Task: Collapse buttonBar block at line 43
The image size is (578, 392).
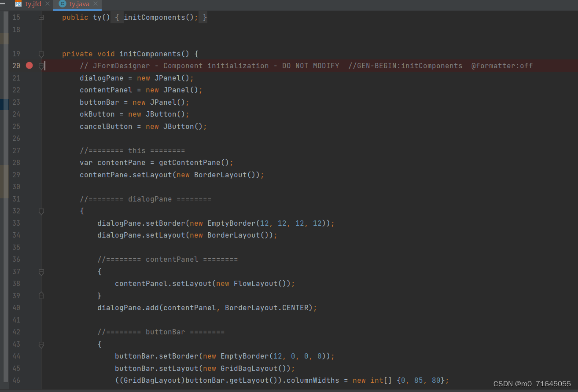Action: point(41,344)
